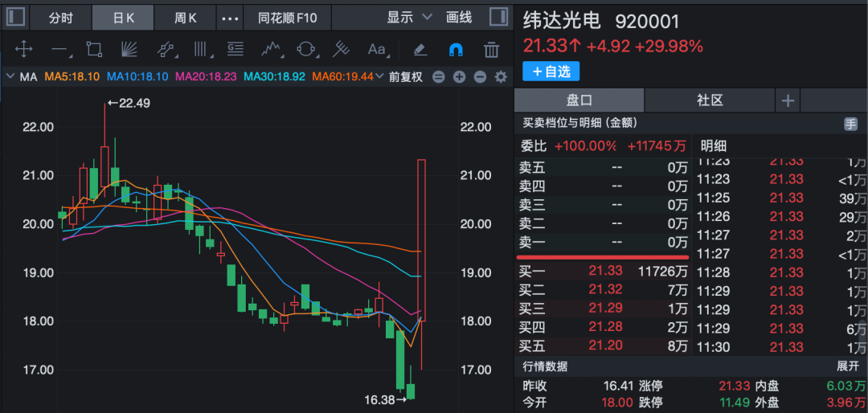
Task: Click the equals-circle reset zoom icon
Action: click(439, 77)
